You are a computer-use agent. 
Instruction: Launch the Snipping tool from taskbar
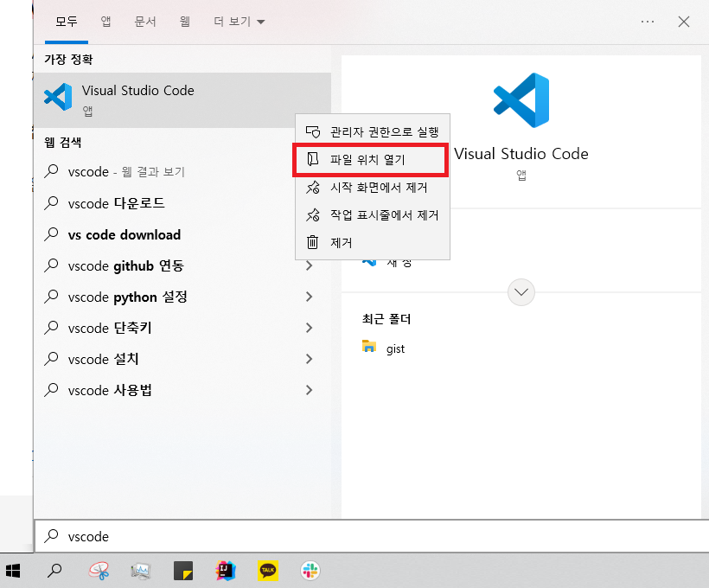[99, 571]
